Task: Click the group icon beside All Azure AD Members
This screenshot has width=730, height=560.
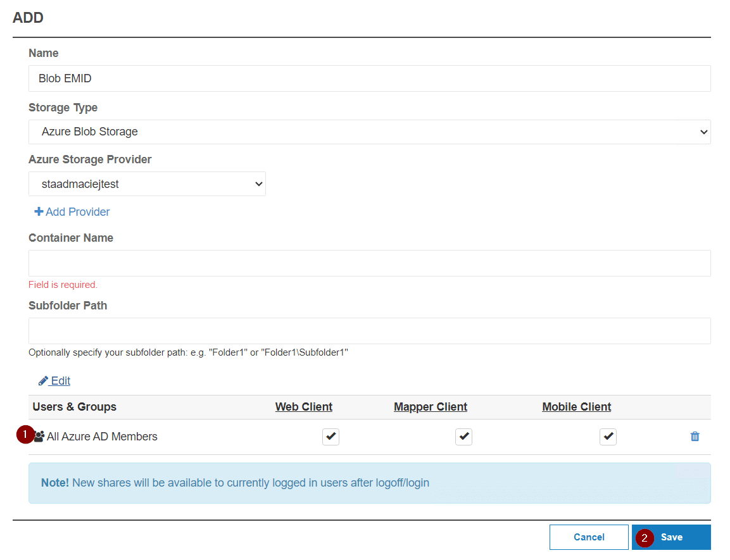Action: 38,436
